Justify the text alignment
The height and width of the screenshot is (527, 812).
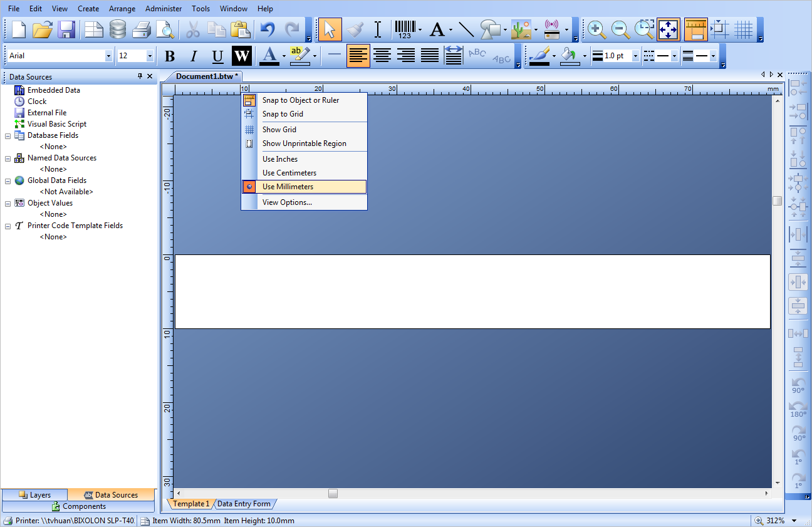click(430, 56)
